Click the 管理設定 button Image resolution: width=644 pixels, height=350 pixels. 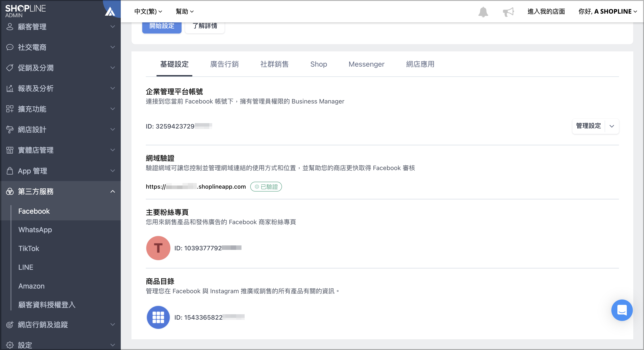[x=588, y=126]
